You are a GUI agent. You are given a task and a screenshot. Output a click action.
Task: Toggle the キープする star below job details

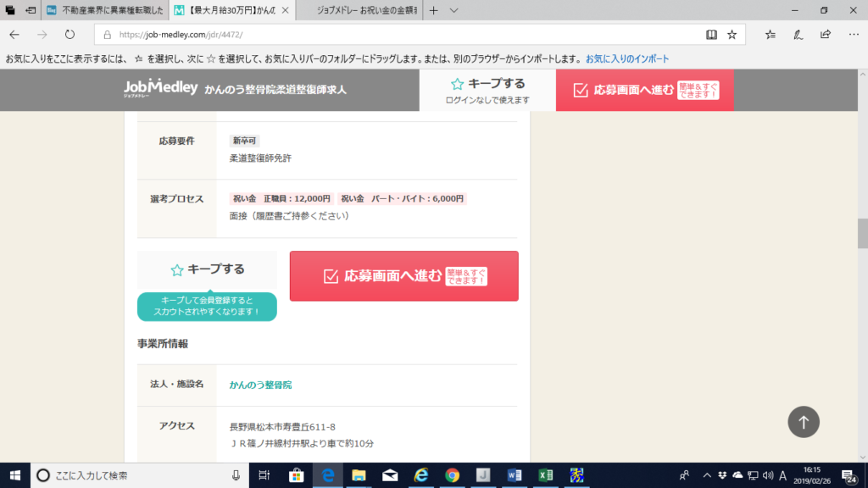207,269
